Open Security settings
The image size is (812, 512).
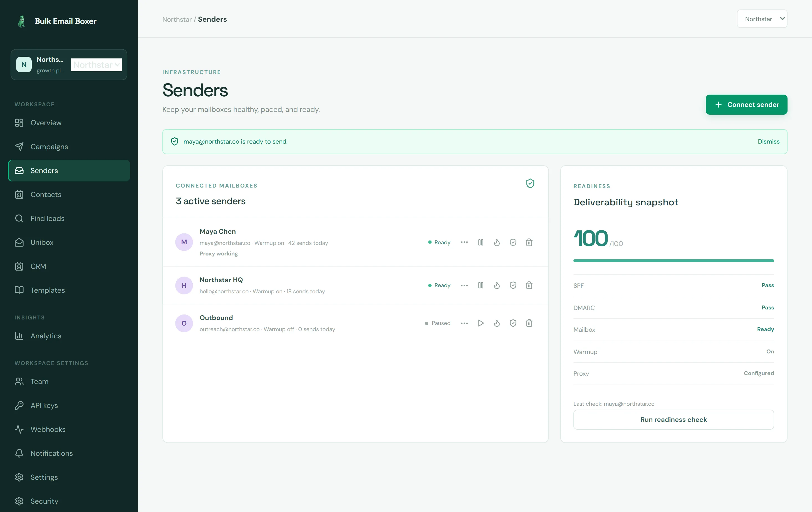point(69,501)
